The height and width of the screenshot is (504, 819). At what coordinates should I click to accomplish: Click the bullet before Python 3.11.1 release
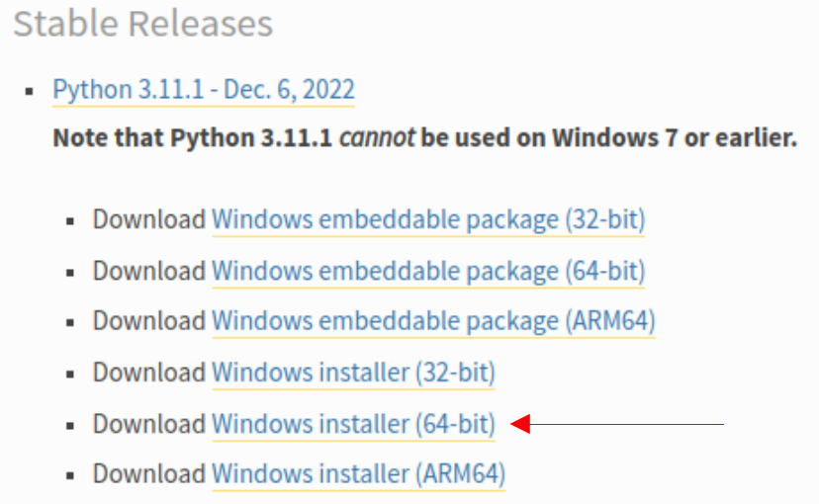tap(33, 92)
